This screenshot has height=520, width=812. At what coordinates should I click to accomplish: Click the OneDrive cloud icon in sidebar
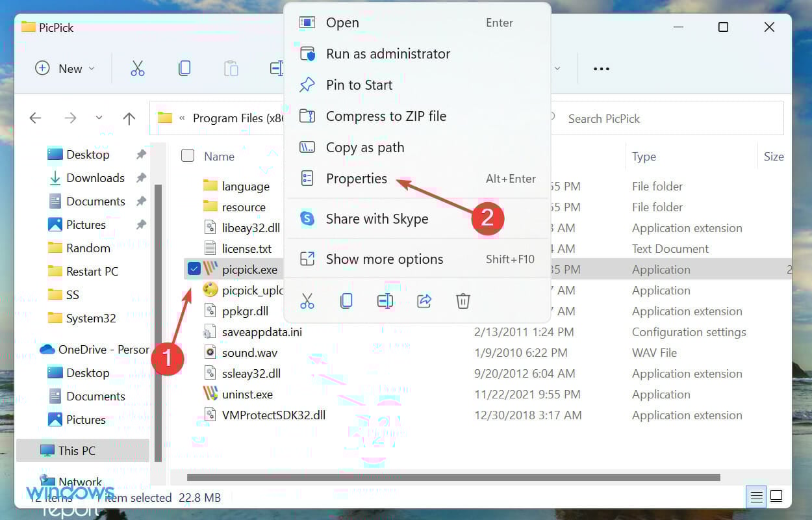(47, 349)
